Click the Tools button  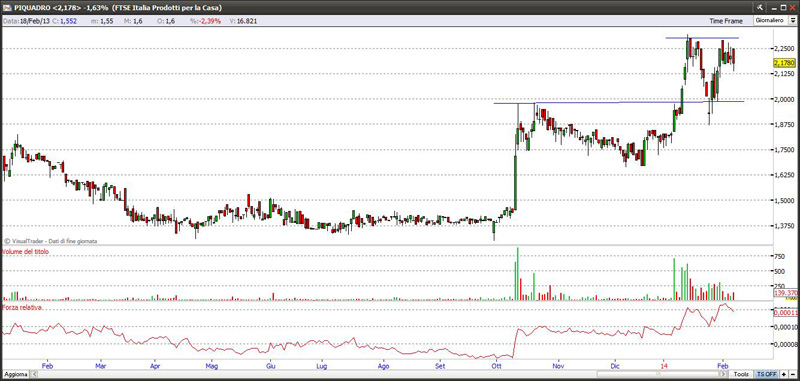(742, 374)
